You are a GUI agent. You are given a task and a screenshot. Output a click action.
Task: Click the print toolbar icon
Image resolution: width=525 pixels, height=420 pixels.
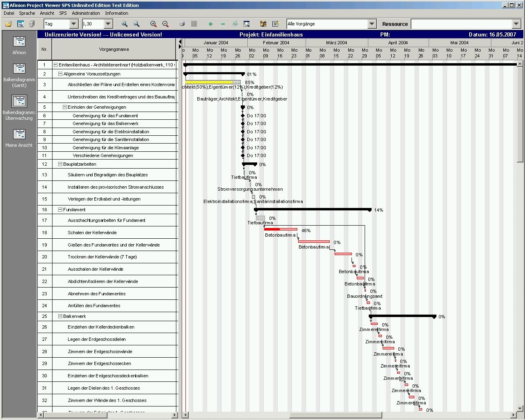tap(182, 24)
